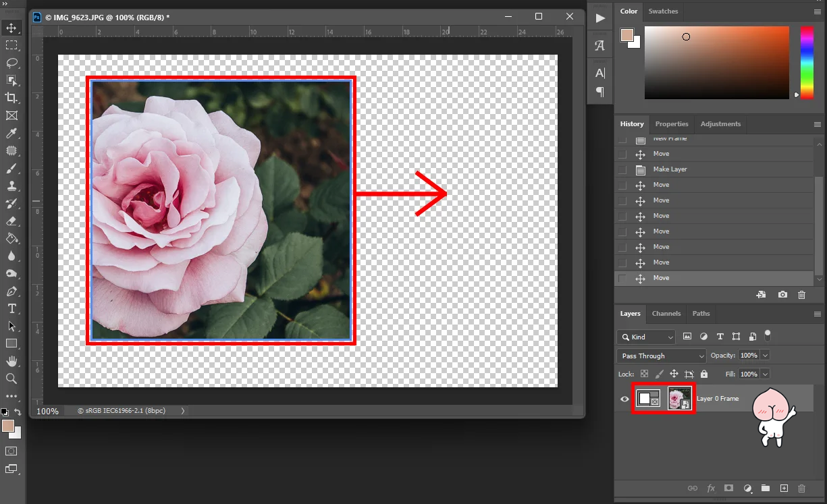This screenshot has height=504, width=827.
Task: Hide Layer 0 Frame with eye icon
Action: 624,399
